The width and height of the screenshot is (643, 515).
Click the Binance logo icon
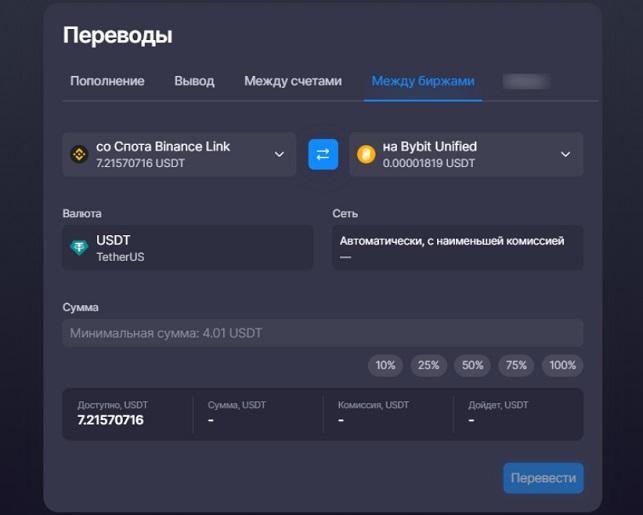[78, 154]
